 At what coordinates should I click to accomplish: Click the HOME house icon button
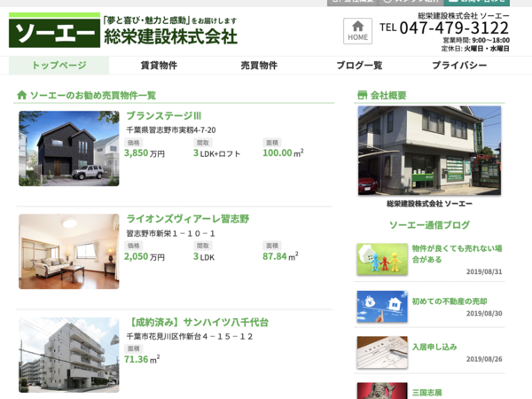[357, 31]
